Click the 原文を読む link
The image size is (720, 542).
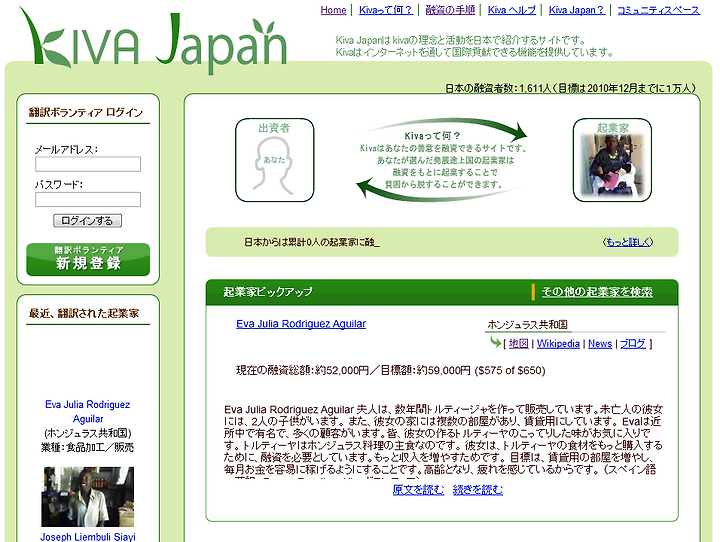[x=418, y=490]
